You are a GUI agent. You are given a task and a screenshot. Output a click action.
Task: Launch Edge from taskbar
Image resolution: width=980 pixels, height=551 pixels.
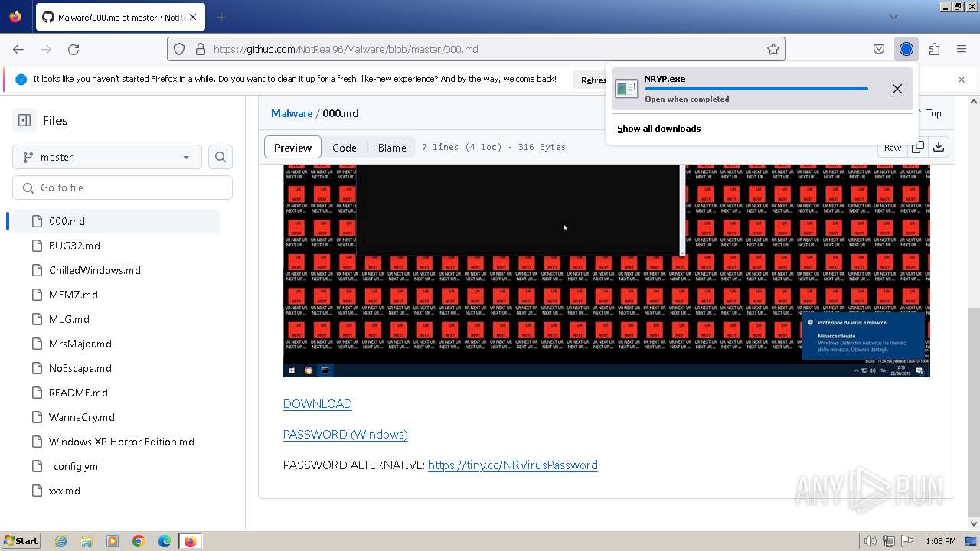pos(165,541)
